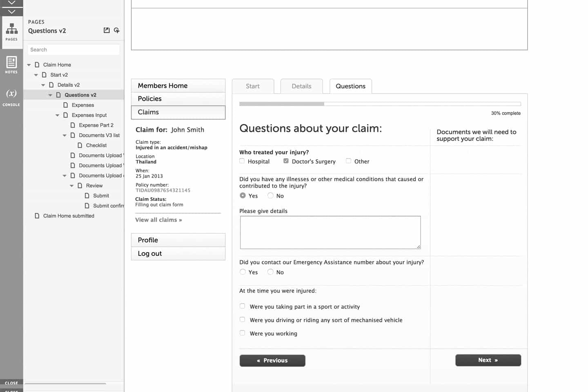Viewport: 588px width, 392px height.
Task: Check 'Were you taking part in a sport'
Action: pos(243,306)
